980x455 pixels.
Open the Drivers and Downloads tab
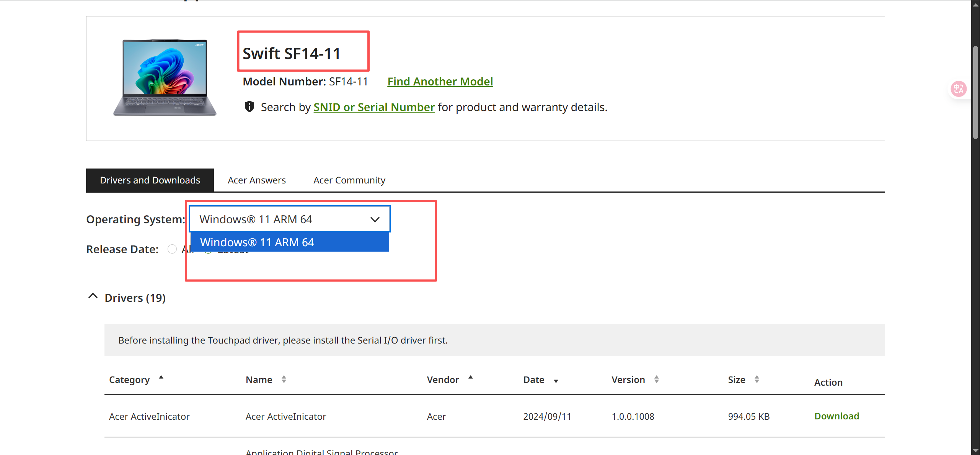(150, 180)
